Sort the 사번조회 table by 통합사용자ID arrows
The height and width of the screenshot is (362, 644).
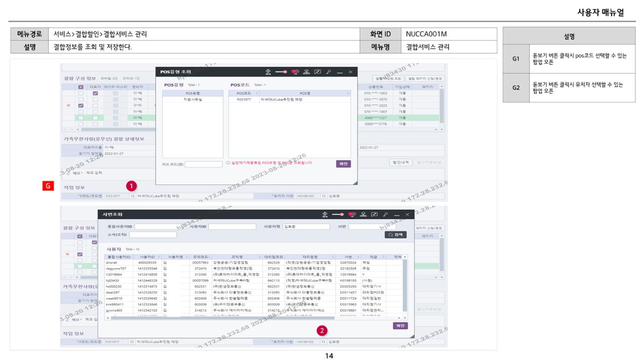pyautogui.click(x=131, y=257)
